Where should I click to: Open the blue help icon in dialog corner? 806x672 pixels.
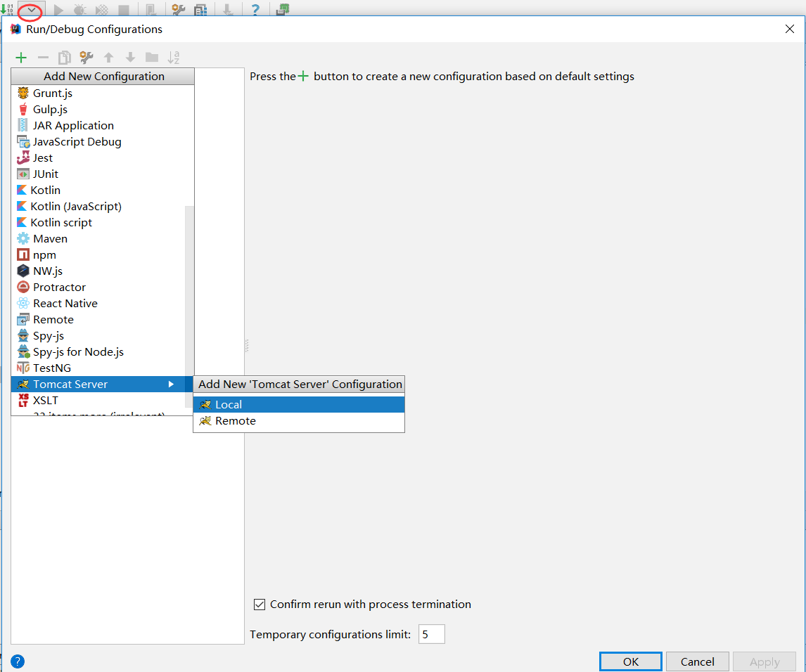pos(18,661)
